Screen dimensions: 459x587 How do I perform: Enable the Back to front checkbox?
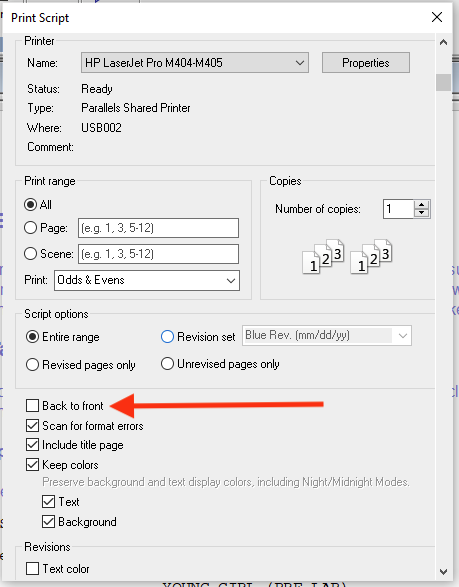(33, 405)
